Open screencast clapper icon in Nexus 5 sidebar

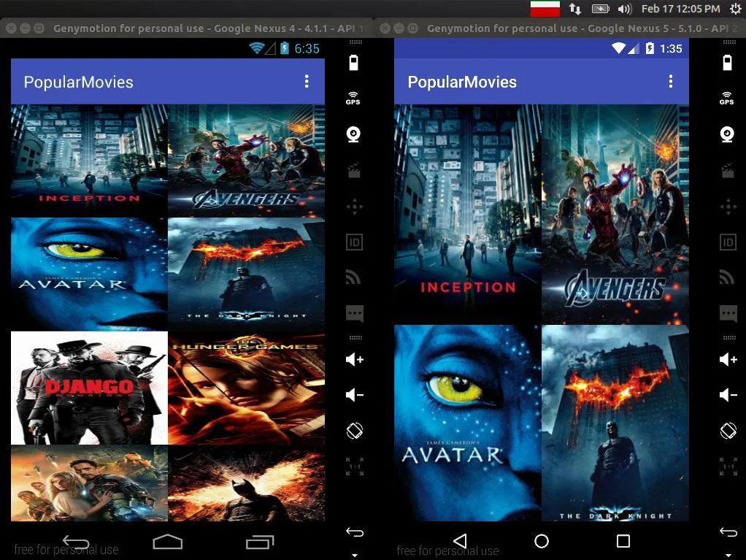[x=728, y=171]
